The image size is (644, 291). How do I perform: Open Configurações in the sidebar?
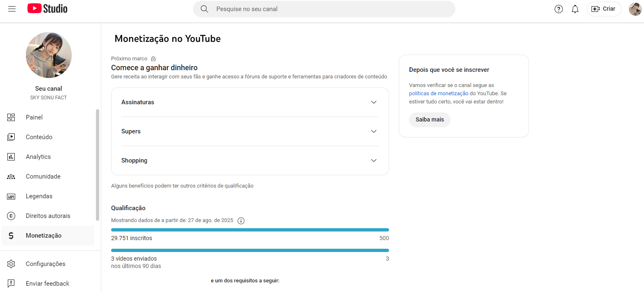[48, 264]
